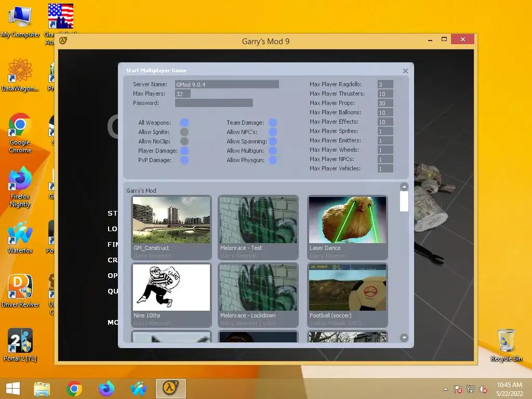This screenshot has height=399, width=532.
Task: Edit the Max Player Sprites value
Action: (385, 131)
